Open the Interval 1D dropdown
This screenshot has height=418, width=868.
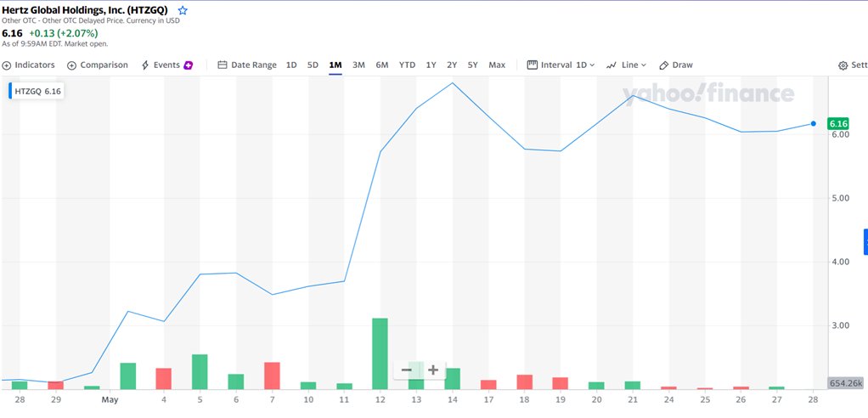point(561,65)
